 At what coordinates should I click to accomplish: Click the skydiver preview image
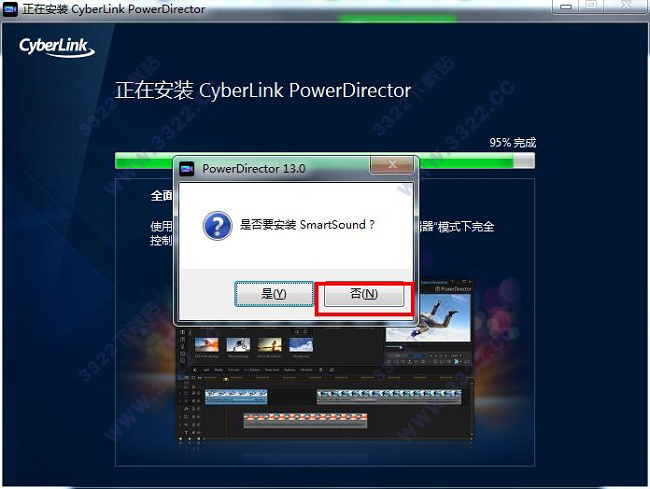tap(429, 317)
